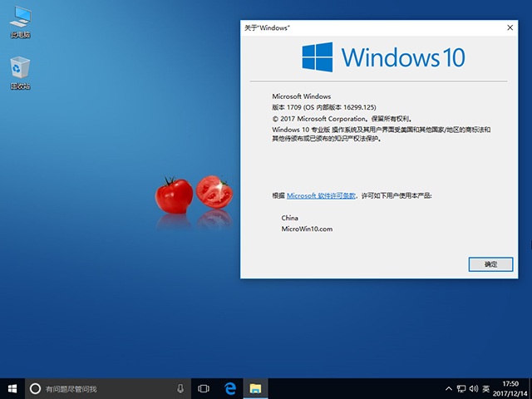Close the 关于 Windows dialog
The image size is (532, 399).
[509, 27]
